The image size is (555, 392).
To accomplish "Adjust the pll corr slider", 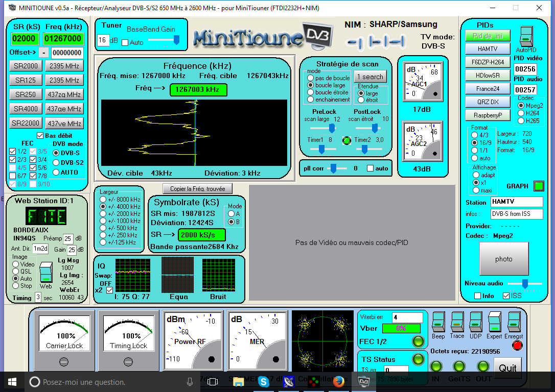I will [333, 168].
